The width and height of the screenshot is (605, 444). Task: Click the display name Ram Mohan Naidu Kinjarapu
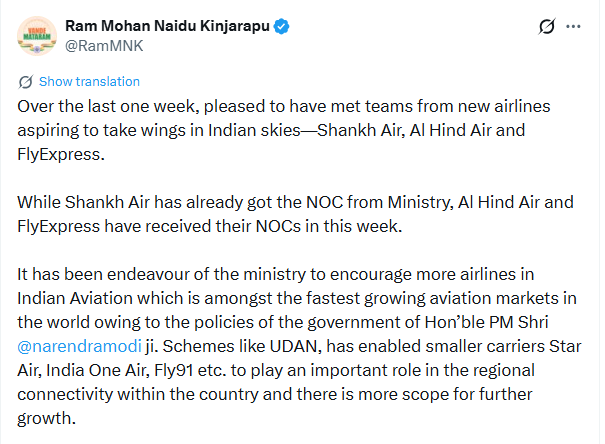point(167,26)
